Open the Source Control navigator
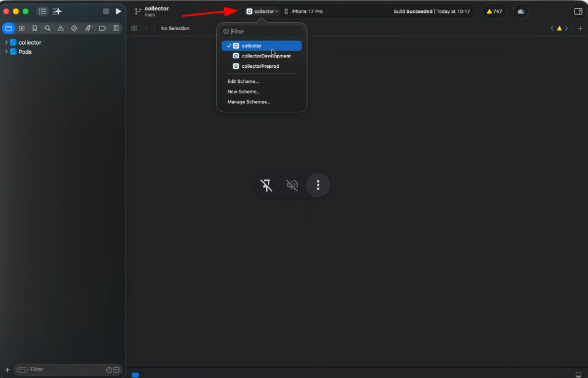Screen dimensions: 588x378 [21, 28]
